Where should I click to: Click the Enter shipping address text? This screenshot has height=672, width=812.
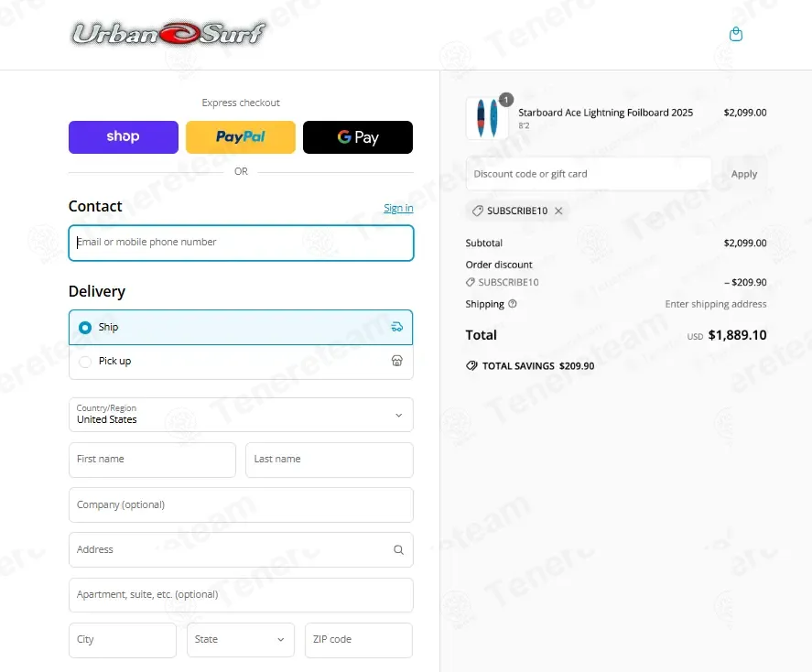coord(716,304)
